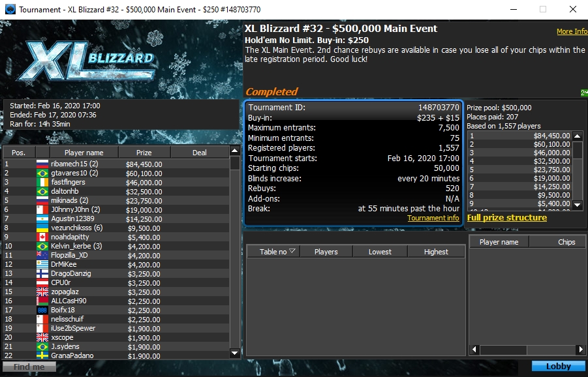Screen dimensions: 588x377
Task: Open the Tournament info link
Action: [x=433, y=218]
